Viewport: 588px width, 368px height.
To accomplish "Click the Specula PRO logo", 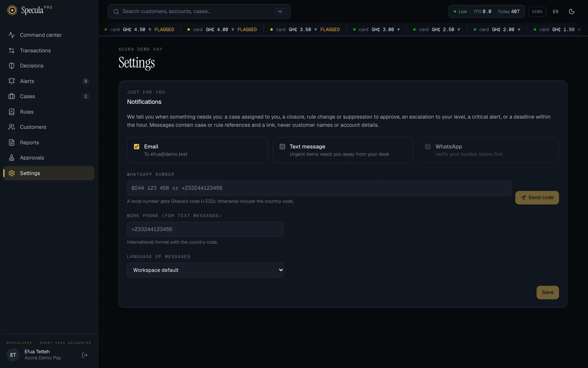I will (30, 10).
